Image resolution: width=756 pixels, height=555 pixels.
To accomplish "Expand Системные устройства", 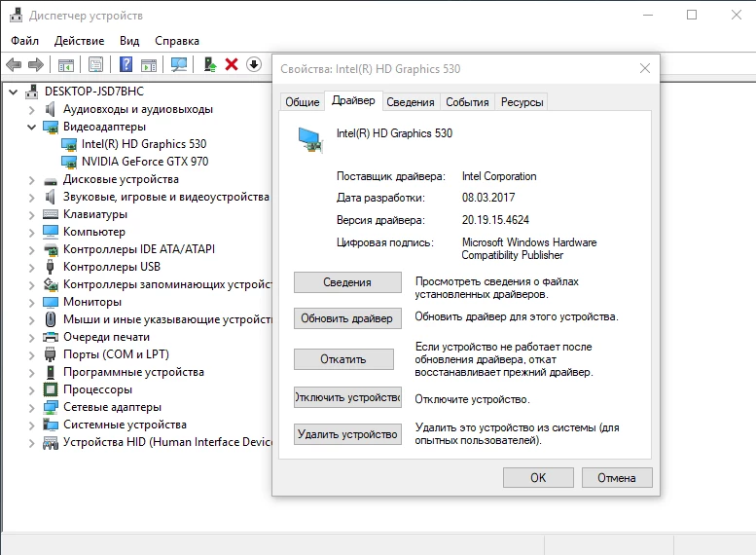I will (32, 425).
